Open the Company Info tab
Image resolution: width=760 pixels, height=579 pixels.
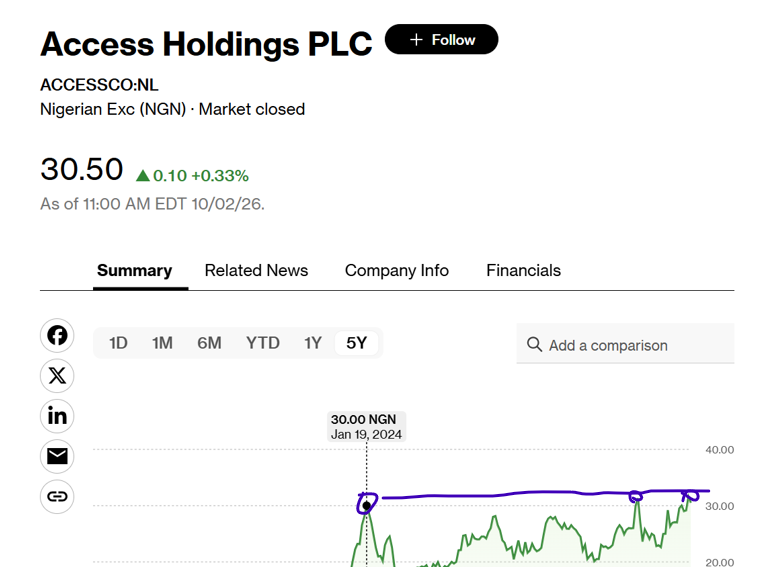coord(397,270)
